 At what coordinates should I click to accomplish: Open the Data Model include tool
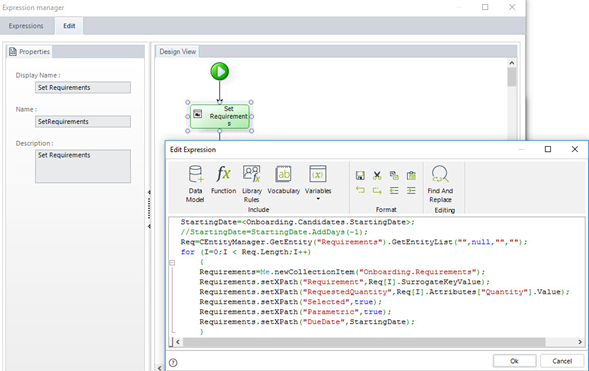[x=195, y=184]
